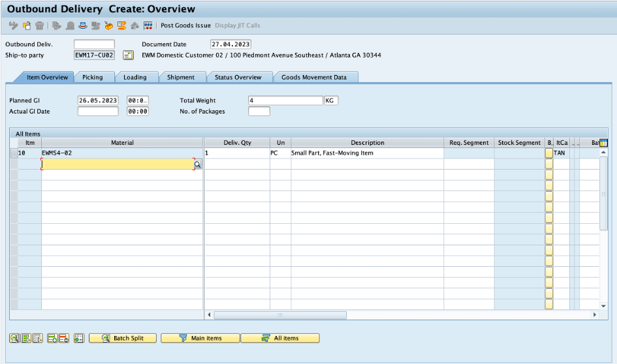The height and width of the screenshot is (364, 617).
Task: Click the highlighted empty Material cell
Action: click(118, 164)
